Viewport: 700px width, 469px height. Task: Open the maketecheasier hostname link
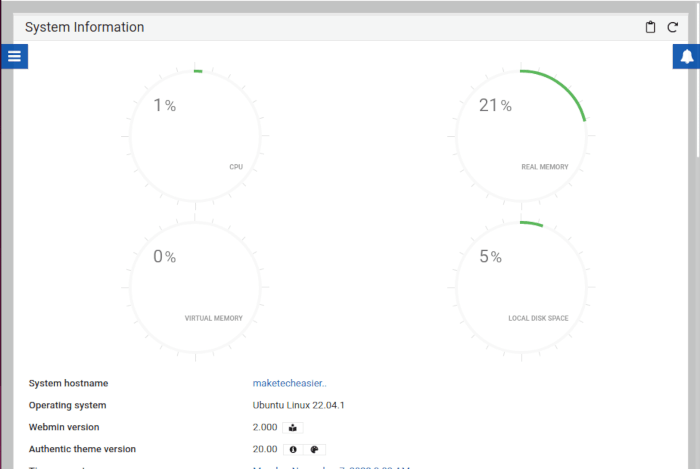pos(289,383)
